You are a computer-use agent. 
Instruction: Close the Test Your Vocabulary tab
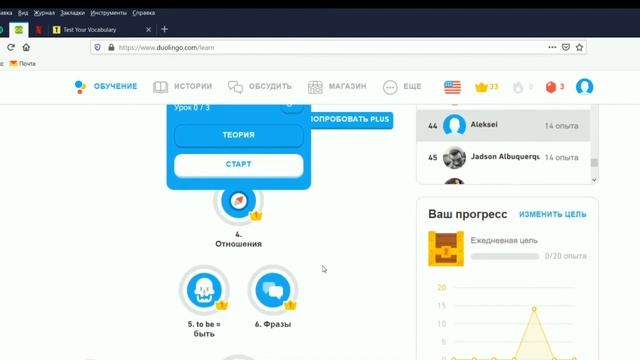click(x=149, y=29)
